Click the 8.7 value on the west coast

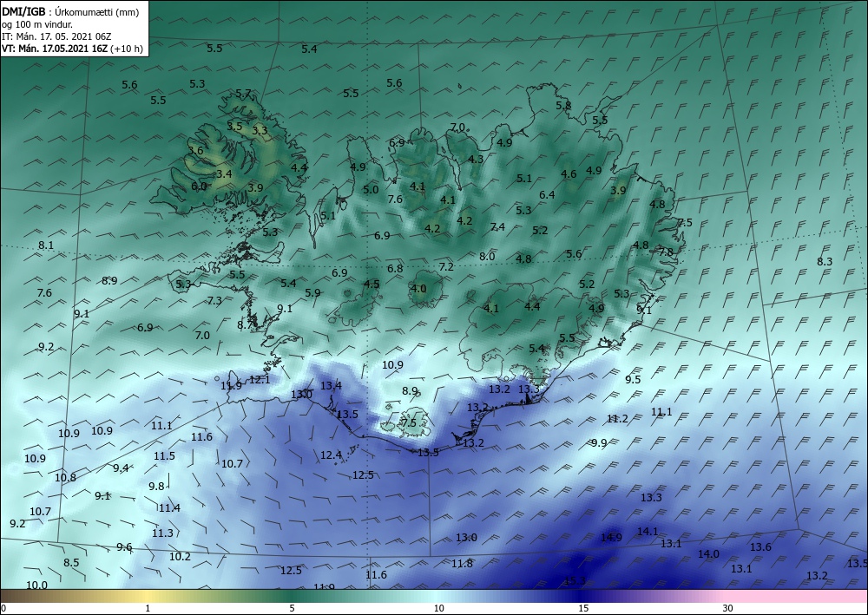pos(246,325)
